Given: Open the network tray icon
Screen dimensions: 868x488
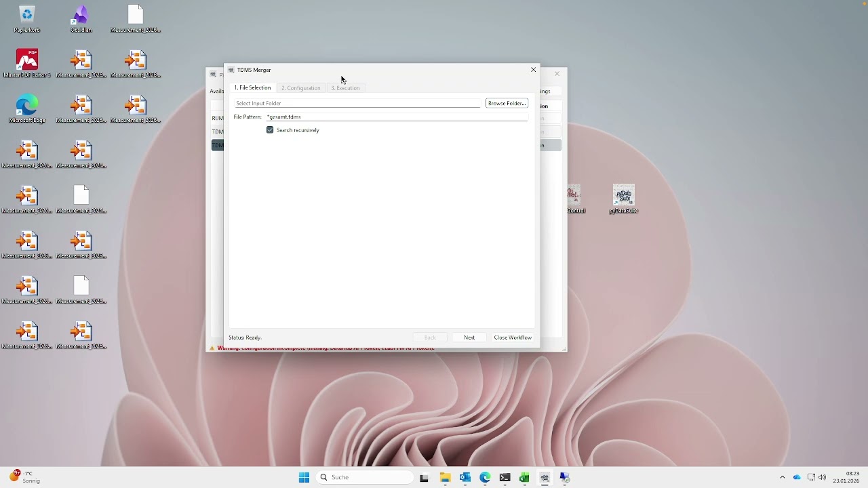Looking at the screenshot, I should pos(811,478).
